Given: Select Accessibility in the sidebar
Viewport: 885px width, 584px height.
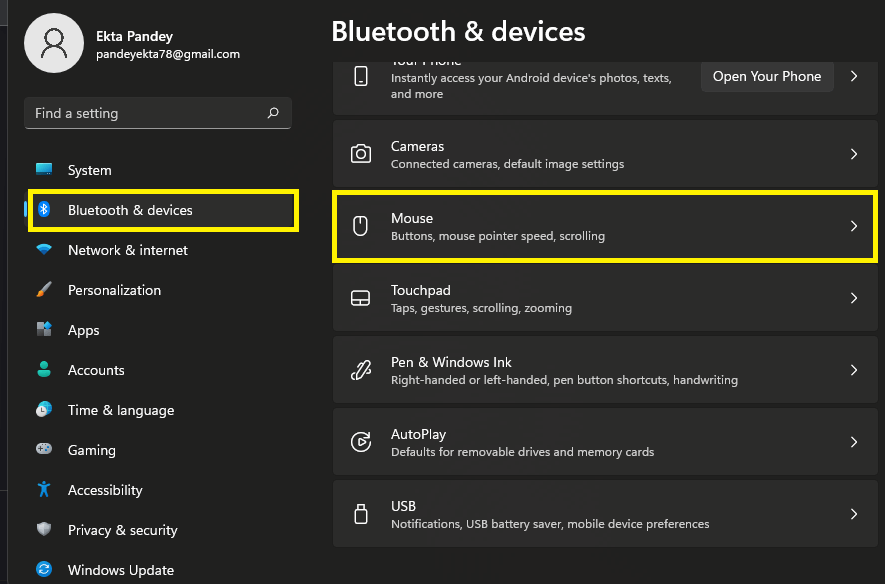Looking at the screenshot, I should [x=105, y=490].
